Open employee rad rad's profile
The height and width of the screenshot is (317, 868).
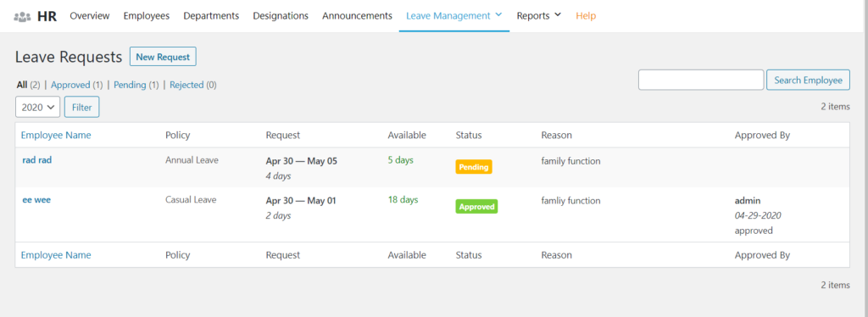coord(37,160)
